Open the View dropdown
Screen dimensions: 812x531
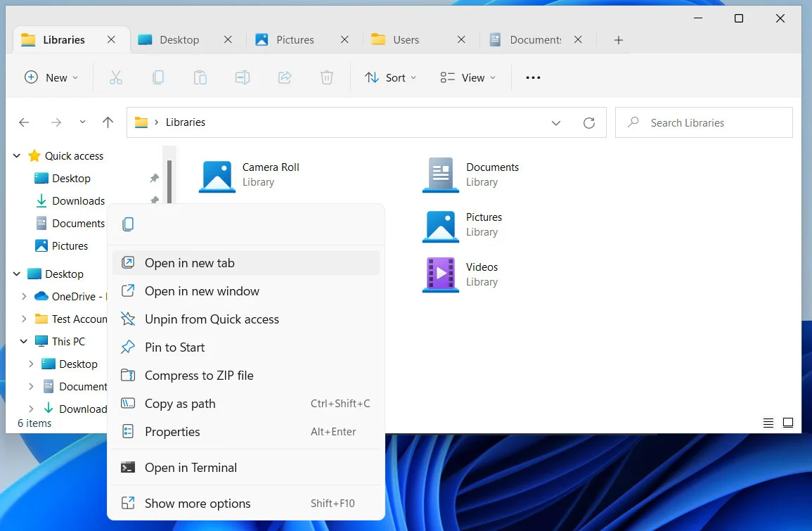(x=467, y=77)
